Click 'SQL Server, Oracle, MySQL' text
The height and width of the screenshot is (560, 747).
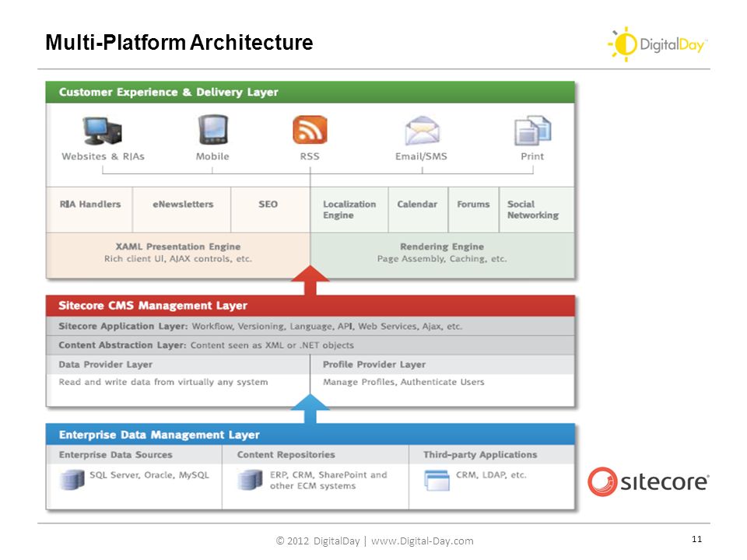149,475
